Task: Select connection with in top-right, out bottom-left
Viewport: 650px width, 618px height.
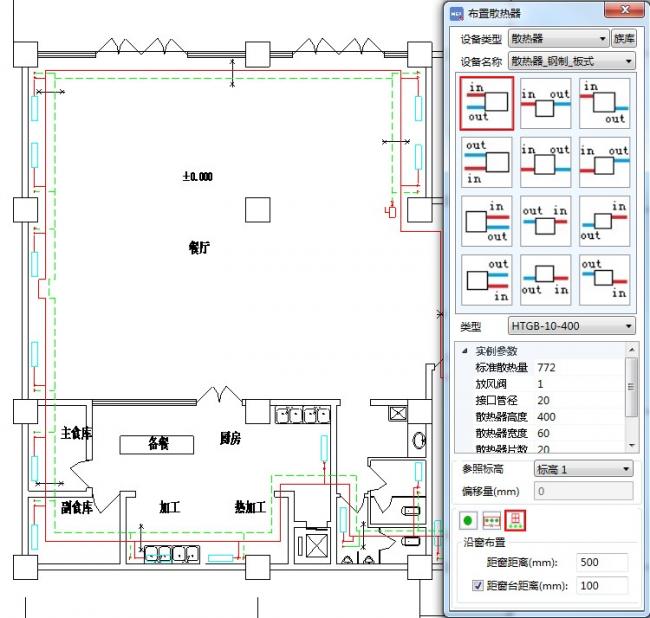Action: click(x=604, y=221)
